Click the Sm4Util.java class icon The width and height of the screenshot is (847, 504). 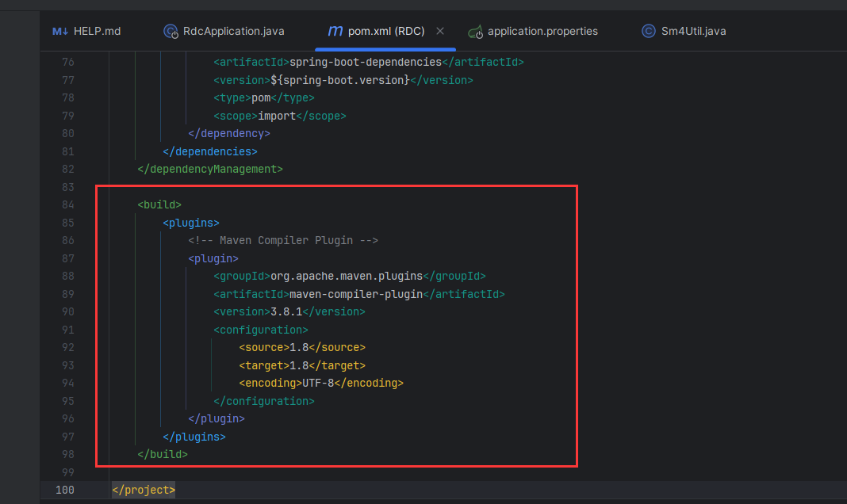(x=649, y=32)
